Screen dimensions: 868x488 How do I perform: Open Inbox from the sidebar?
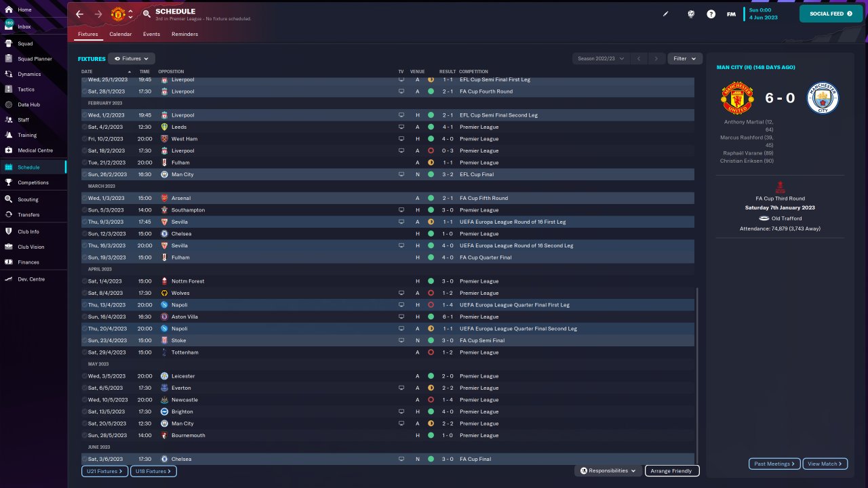33,26
